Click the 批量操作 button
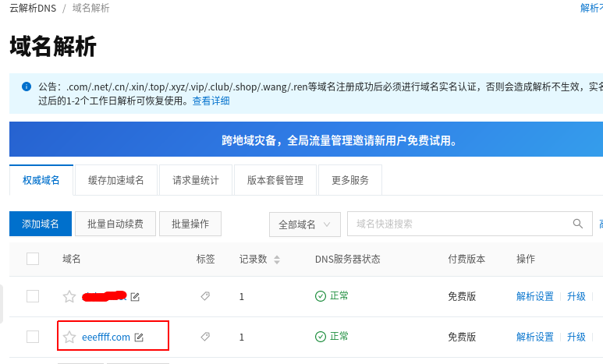This screenshot has height=364, width=603. point(190,224)
